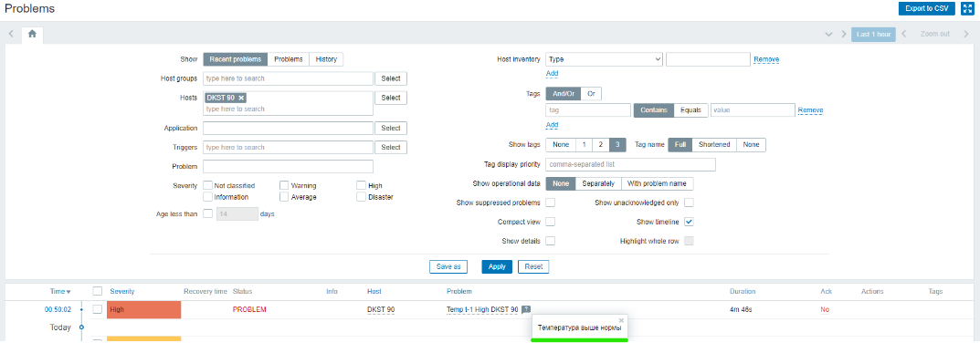The image size is (980, 343).
Task: Expand the saved filters chevron dropdown
Action: 828,35
